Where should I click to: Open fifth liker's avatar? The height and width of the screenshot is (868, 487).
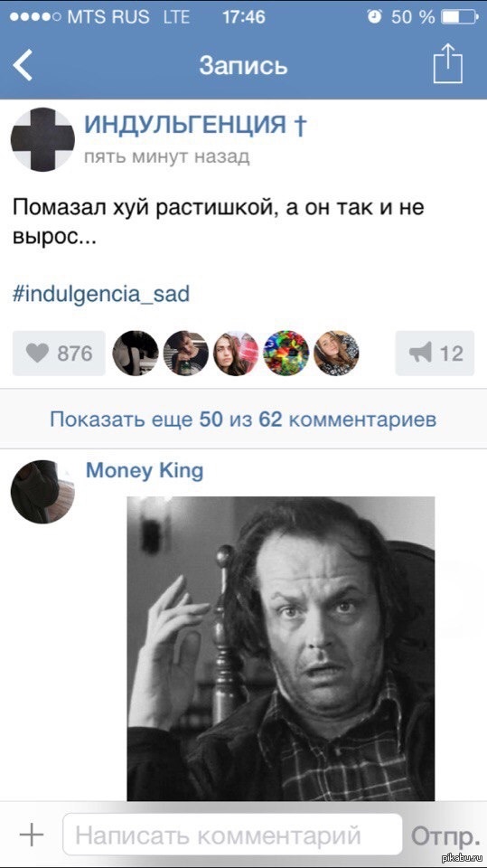[x=336, y=354]
